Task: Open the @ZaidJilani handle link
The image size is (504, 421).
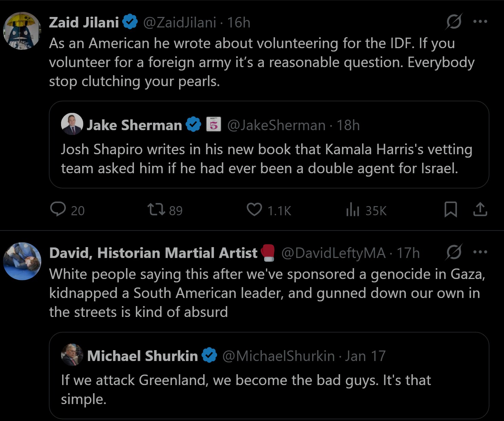Action: click(179, 23)
